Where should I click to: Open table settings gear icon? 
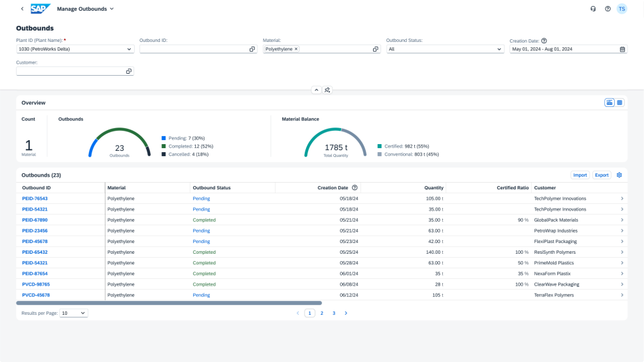619,175
